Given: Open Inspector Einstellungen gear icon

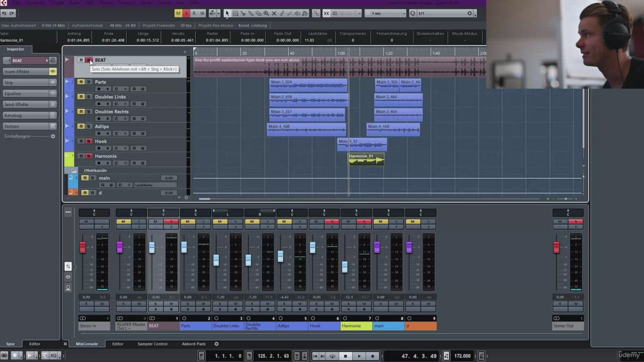Looking at the screenshot, I should coord(53,136).
